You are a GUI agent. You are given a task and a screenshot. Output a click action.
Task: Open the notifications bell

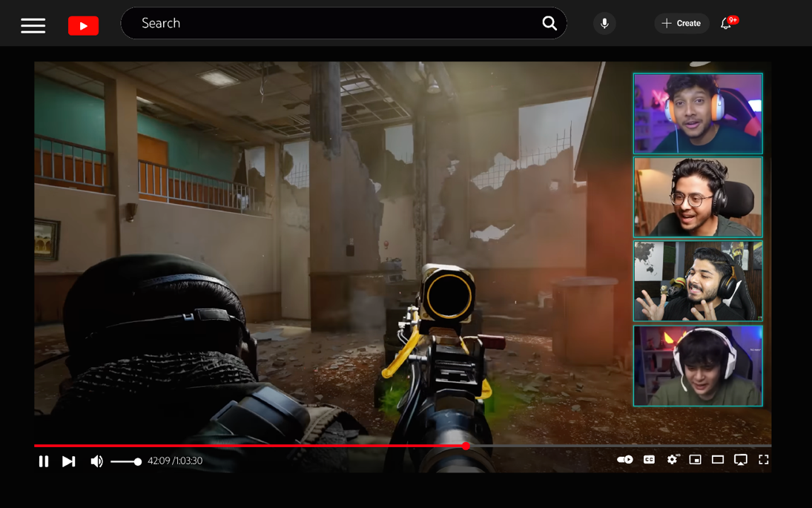pos(726,23)
